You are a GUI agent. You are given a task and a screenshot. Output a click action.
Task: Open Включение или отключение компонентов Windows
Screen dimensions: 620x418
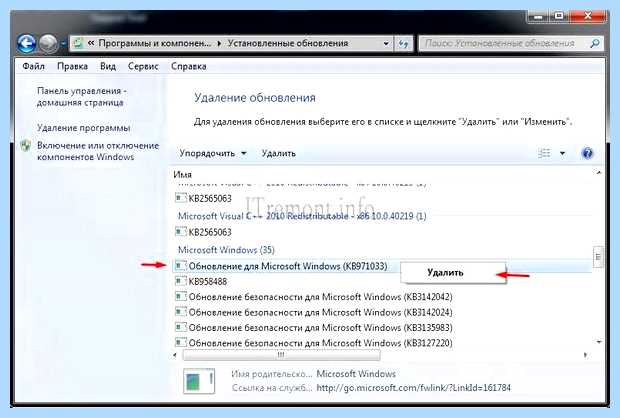98,151
